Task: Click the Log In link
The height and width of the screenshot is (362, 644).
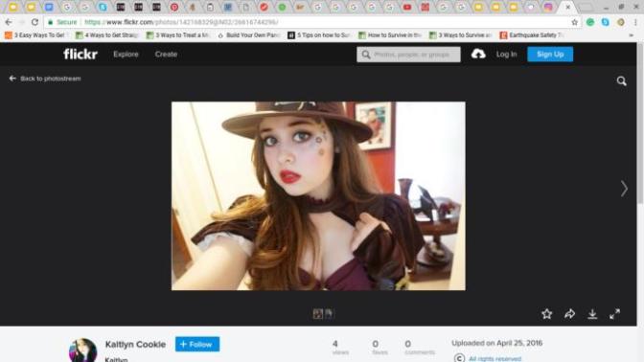Action: (506, 55)
